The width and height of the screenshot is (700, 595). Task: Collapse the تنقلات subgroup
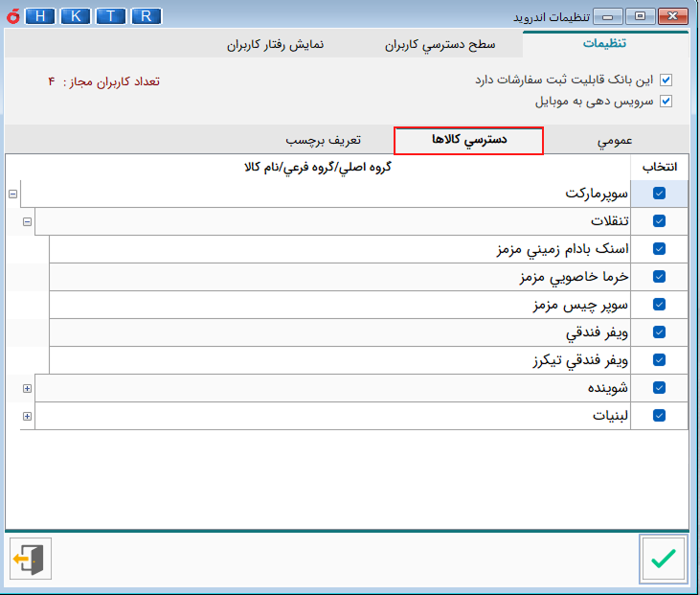[27, 221]
